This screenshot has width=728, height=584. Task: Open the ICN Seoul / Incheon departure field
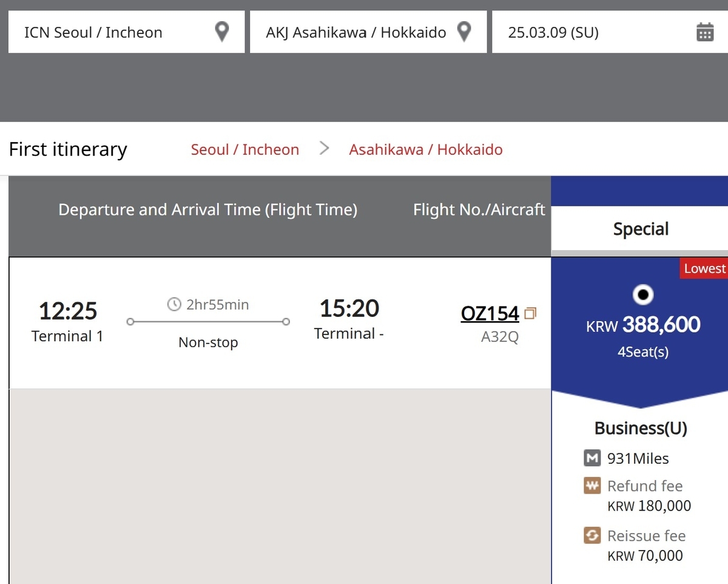[x=126, y=32]
